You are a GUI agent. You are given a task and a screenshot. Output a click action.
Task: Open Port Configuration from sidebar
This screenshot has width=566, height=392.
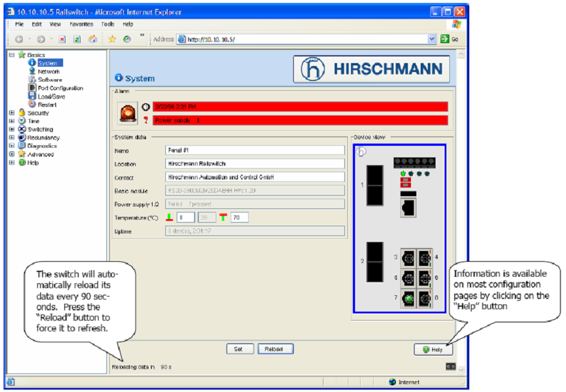[x=60, y=88]
